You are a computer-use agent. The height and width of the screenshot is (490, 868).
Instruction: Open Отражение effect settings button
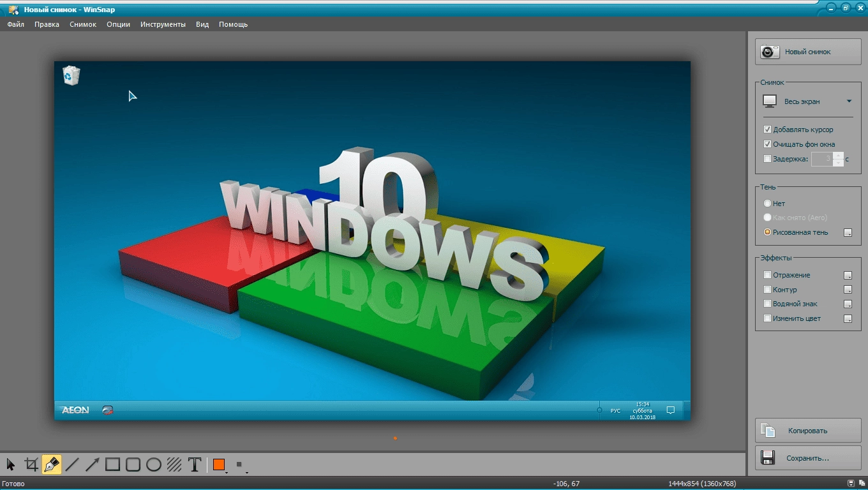click(x=848, y=276)
